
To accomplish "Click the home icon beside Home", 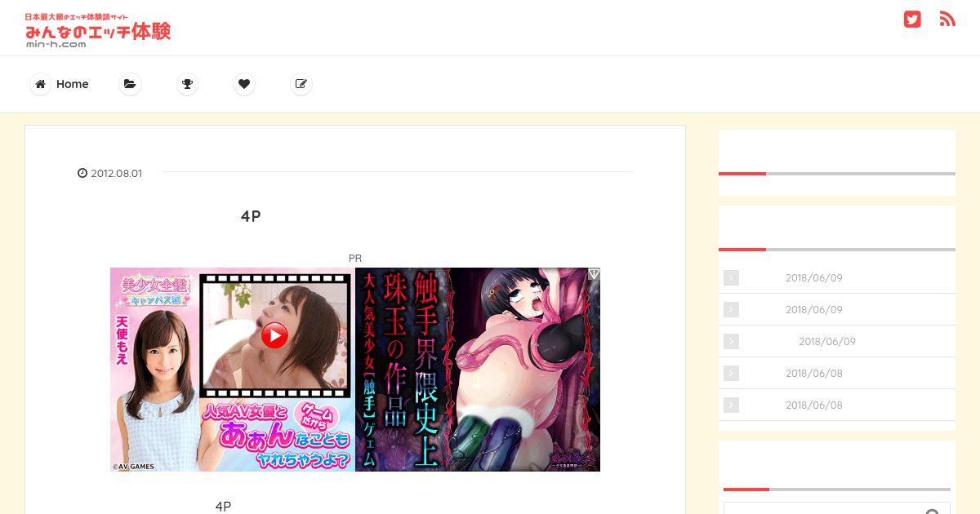I will 40,84.
